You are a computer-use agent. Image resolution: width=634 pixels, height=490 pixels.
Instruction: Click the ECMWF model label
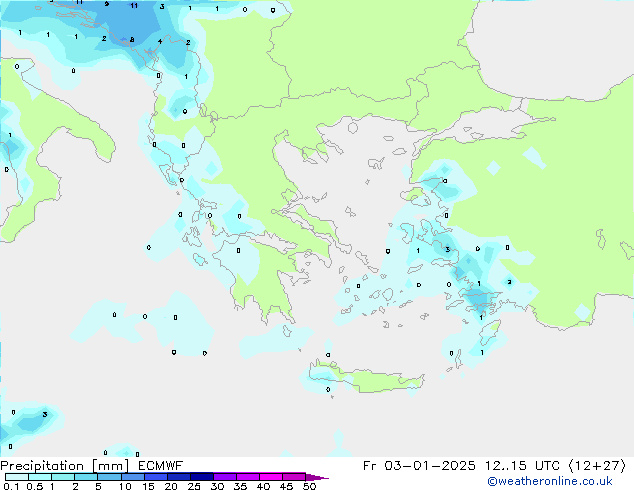[159, 465]
